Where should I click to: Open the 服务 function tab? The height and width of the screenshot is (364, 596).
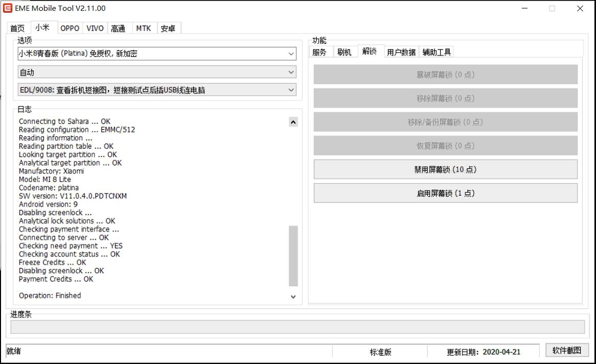coord(319,52)
